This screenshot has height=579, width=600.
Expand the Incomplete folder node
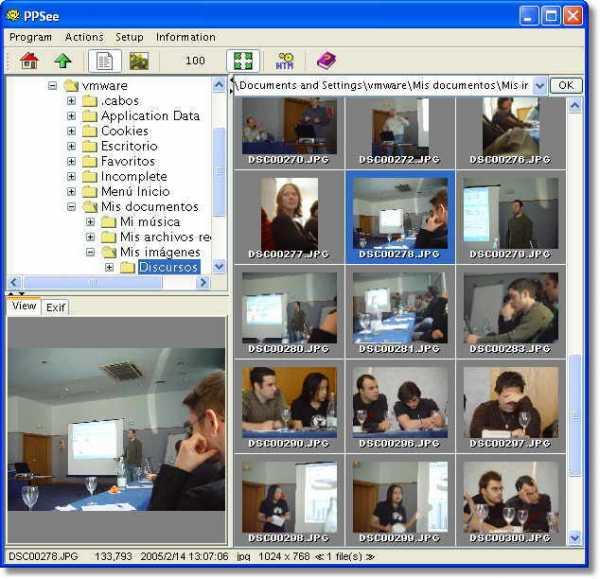[71, 176]
